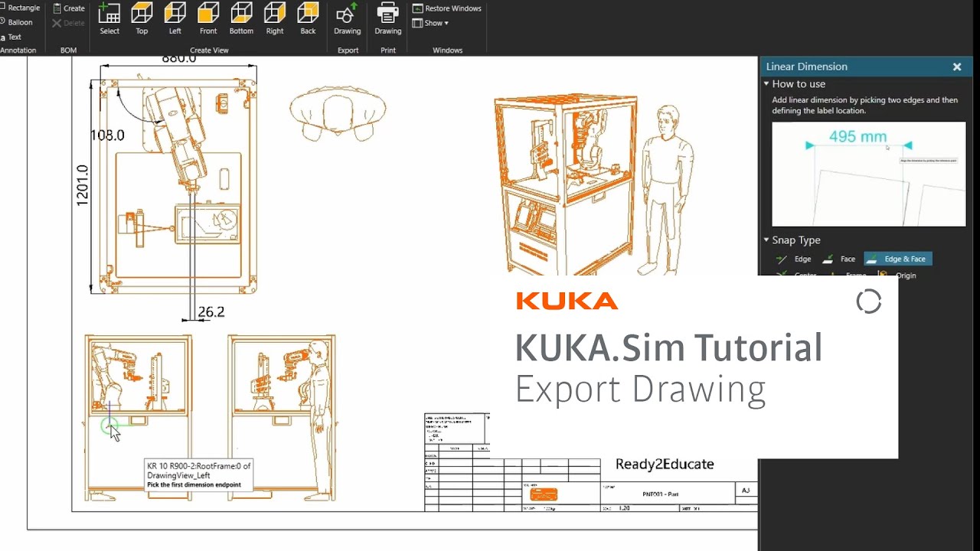Click the Export Drawing icon
980x551 pixels.
pyautogui.click(x=347, y=19)
